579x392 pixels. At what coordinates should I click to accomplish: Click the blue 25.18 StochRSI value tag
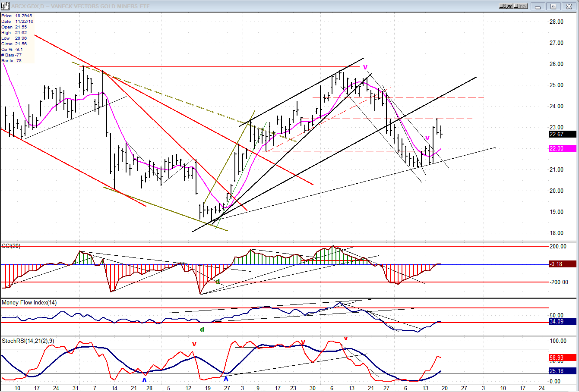(x=562, y=371)
